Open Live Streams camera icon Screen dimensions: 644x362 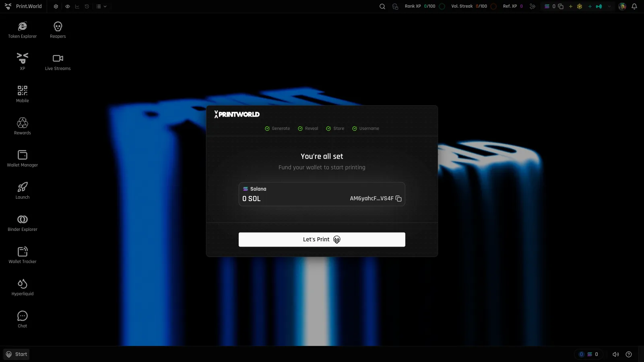[58, 62]
